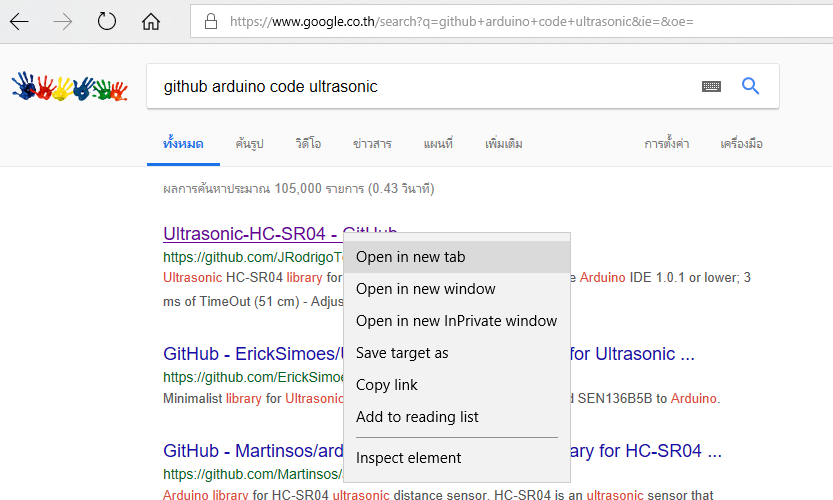833x500 pixels.
Task: Open the เครื่องมือ tools option
Action: [741, 144]
